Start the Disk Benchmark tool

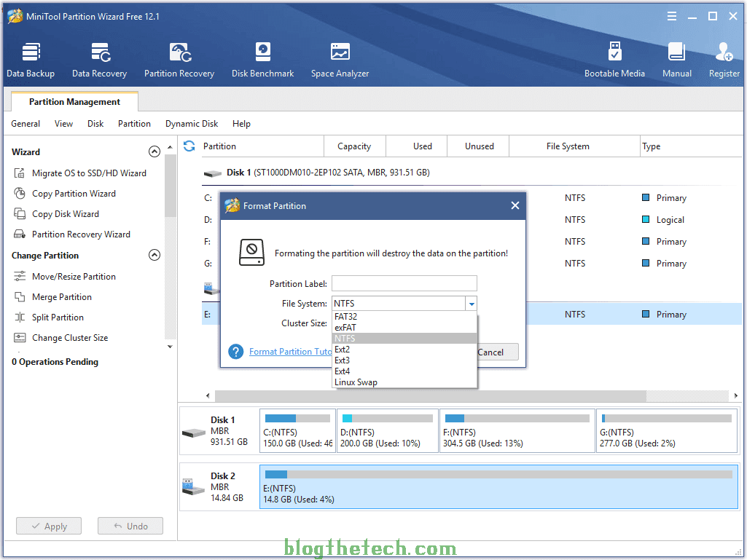[262, 60]
